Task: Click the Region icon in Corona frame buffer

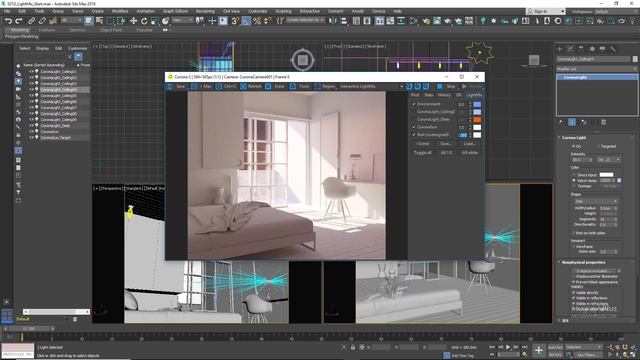Action: coord(317,87)
